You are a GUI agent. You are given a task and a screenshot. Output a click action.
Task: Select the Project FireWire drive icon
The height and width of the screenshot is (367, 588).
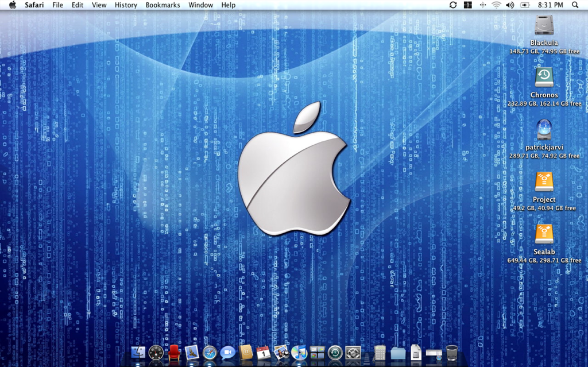544,182
